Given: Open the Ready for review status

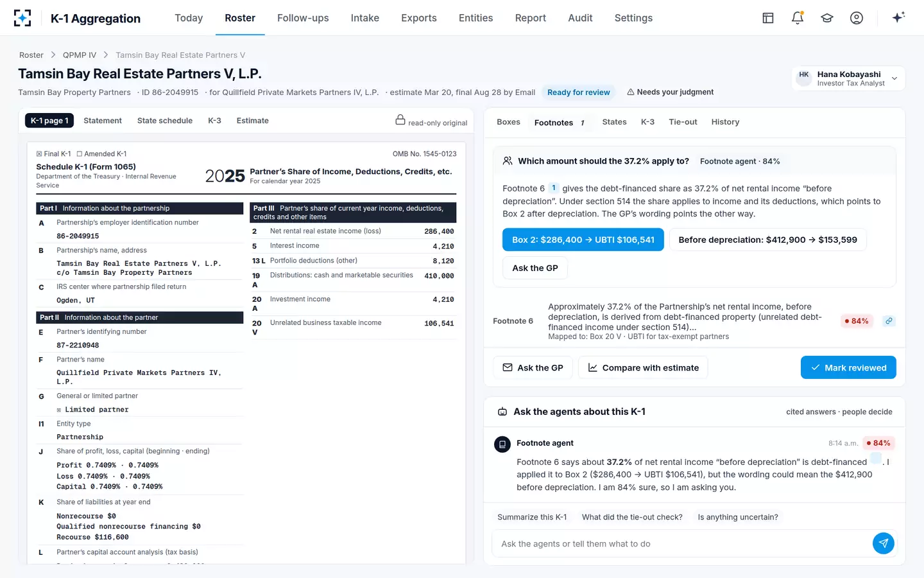Looking at the screenshot, I should [579, 92].
